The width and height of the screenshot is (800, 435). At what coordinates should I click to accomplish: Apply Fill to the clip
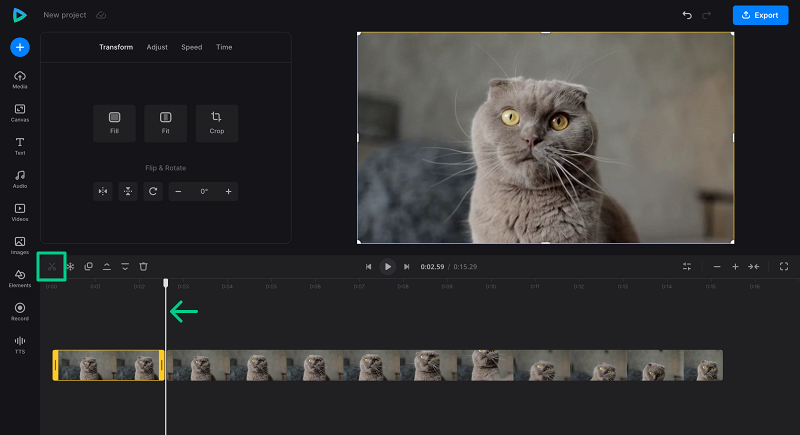pos(114,123)
